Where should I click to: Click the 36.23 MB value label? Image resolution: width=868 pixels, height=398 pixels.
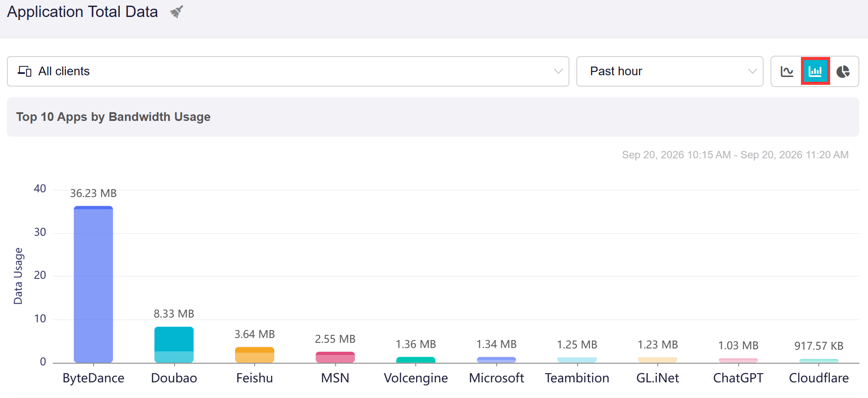[x=94, y=193]
